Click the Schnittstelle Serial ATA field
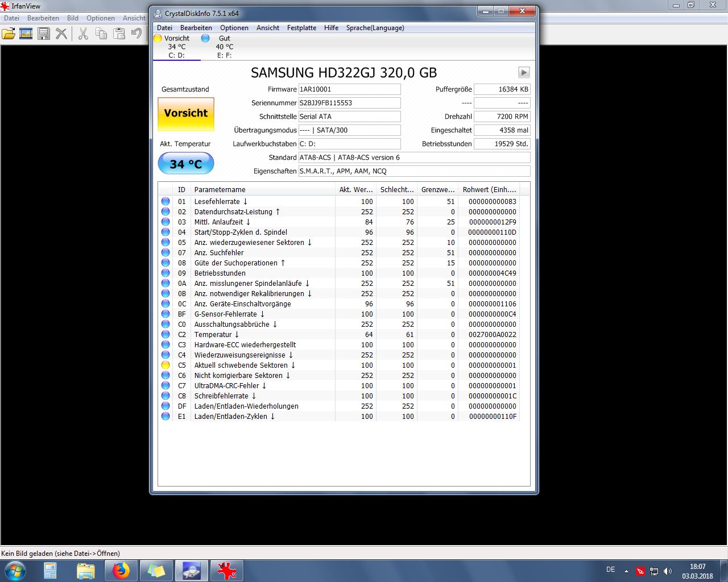728x582 pixels. pos(350,117)
